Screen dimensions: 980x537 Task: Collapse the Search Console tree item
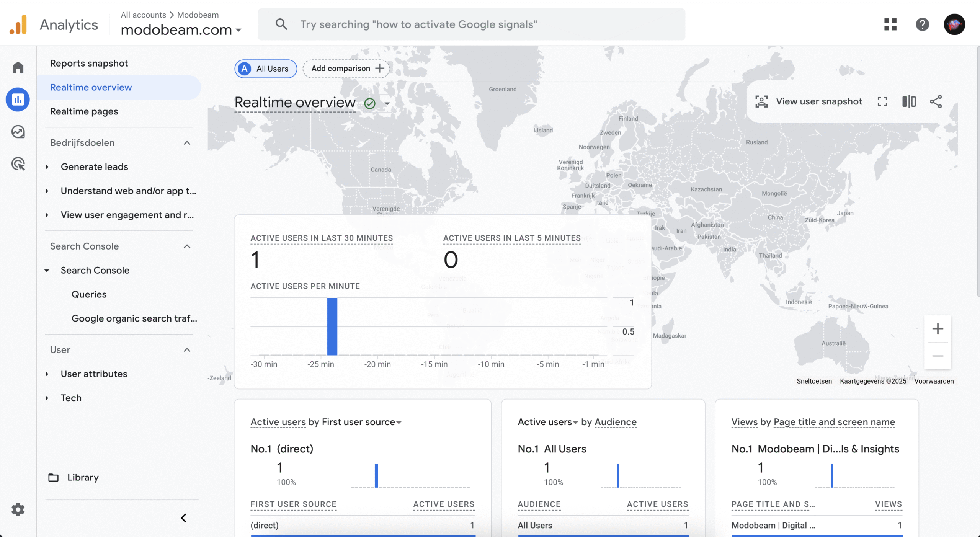click(x=47, y=271)
